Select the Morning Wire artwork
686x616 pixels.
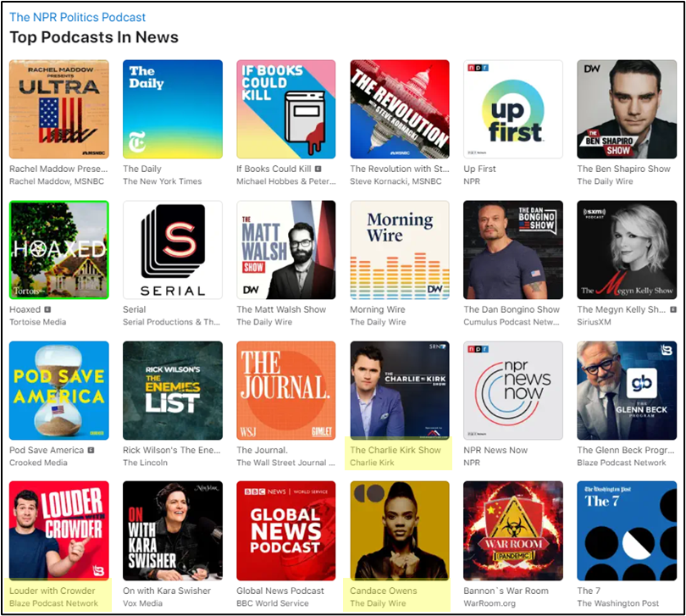[x=400, y=250]
